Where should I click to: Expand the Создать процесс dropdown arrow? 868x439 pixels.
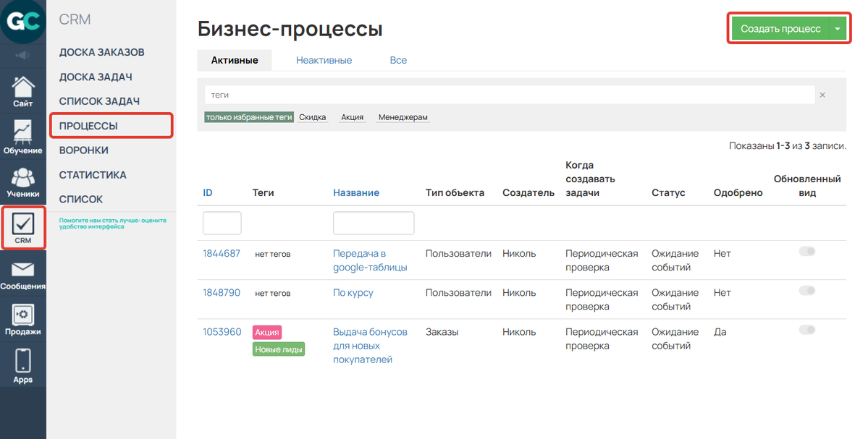pos(838,29)
